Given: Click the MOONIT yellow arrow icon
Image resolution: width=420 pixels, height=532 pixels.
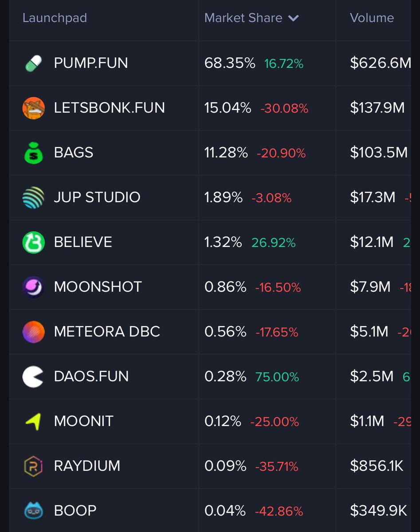Looking at the screenshot, I should pyautogui.click(x=34, y=421).
